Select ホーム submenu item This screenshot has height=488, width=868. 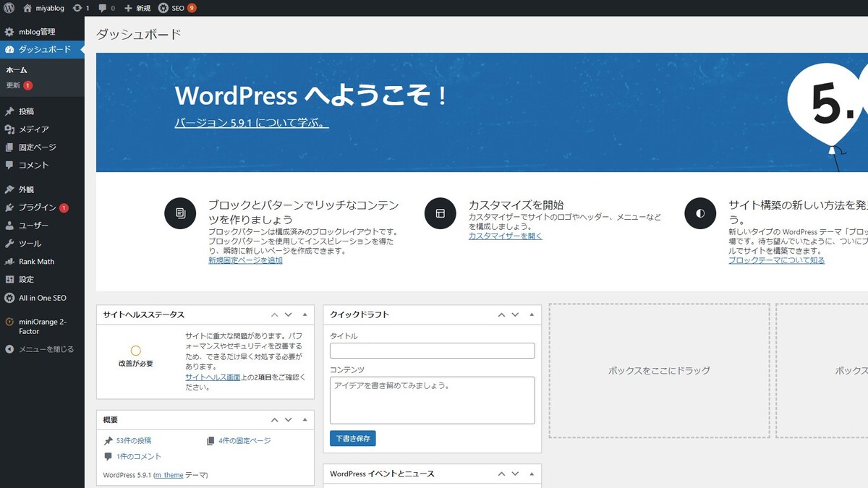[x=17, y=70]
